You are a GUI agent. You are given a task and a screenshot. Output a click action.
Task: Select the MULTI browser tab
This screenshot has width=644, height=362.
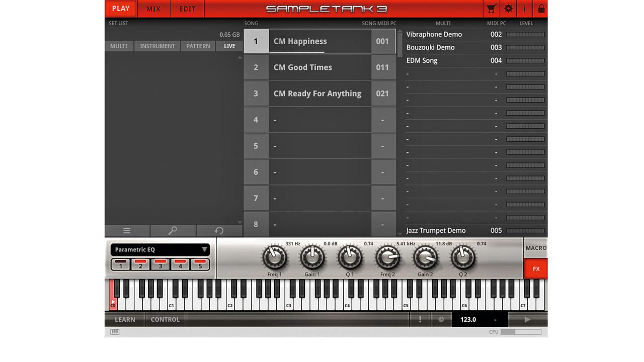click(x=119, y=46)
